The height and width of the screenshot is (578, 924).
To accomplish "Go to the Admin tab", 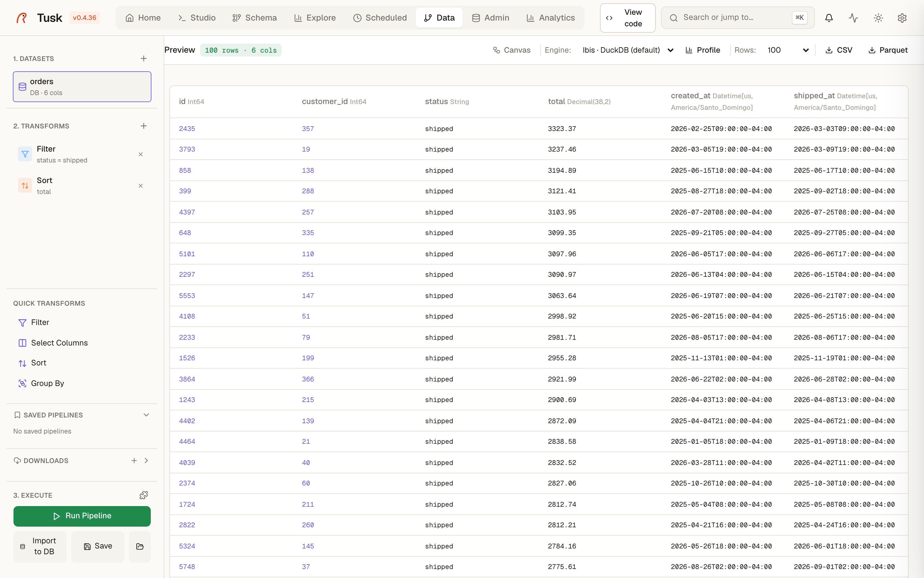I will (491, 18).
